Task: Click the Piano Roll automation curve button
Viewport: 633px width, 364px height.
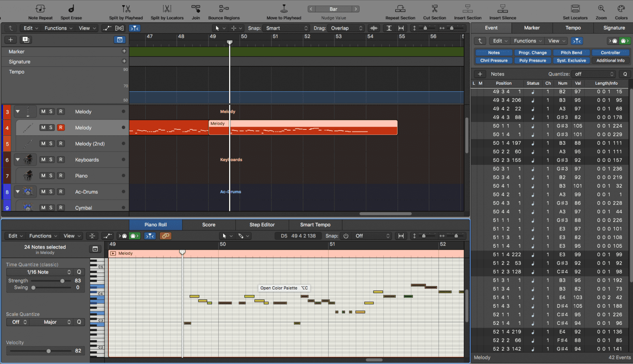Action: point(107,236)
